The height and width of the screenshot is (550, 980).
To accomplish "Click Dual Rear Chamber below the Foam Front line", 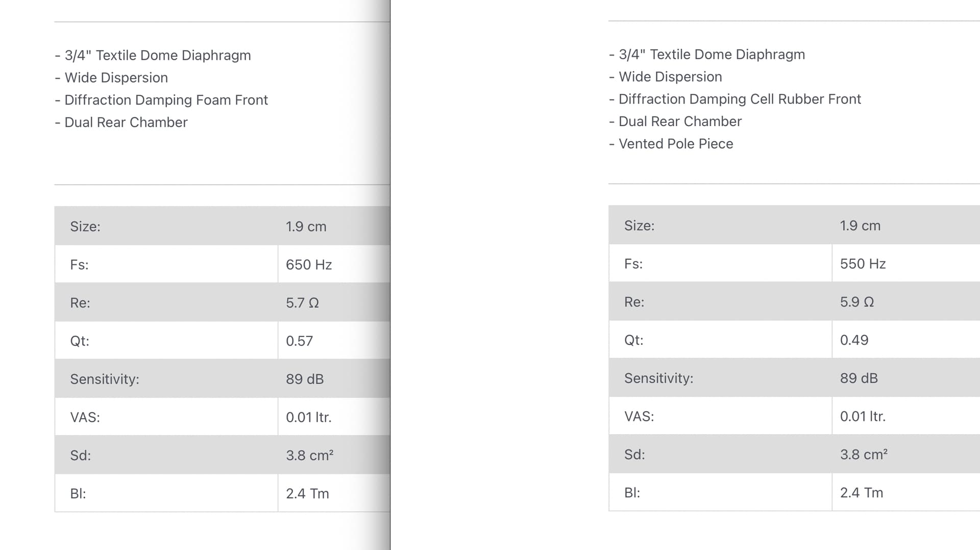I will (x=121, y=123).
